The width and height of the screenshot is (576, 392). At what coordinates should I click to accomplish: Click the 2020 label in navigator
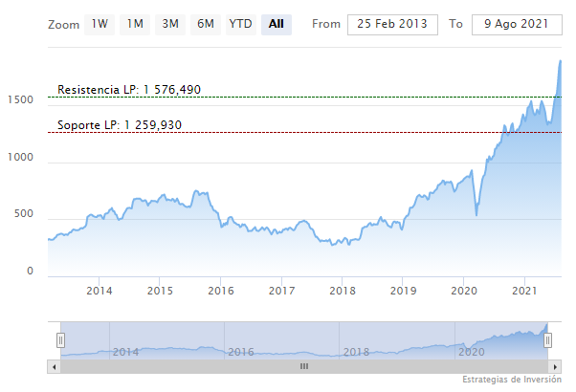point(472,353)
